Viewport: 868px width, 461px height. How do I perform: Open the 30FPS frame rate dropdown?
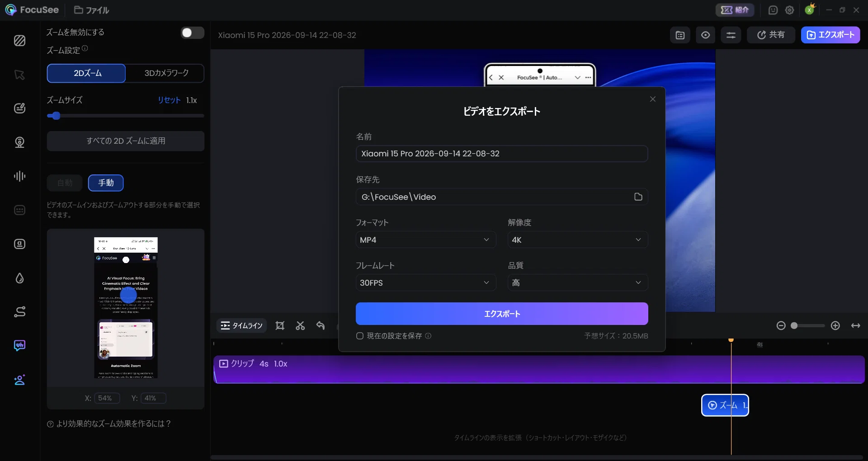(x=425, y=282)
